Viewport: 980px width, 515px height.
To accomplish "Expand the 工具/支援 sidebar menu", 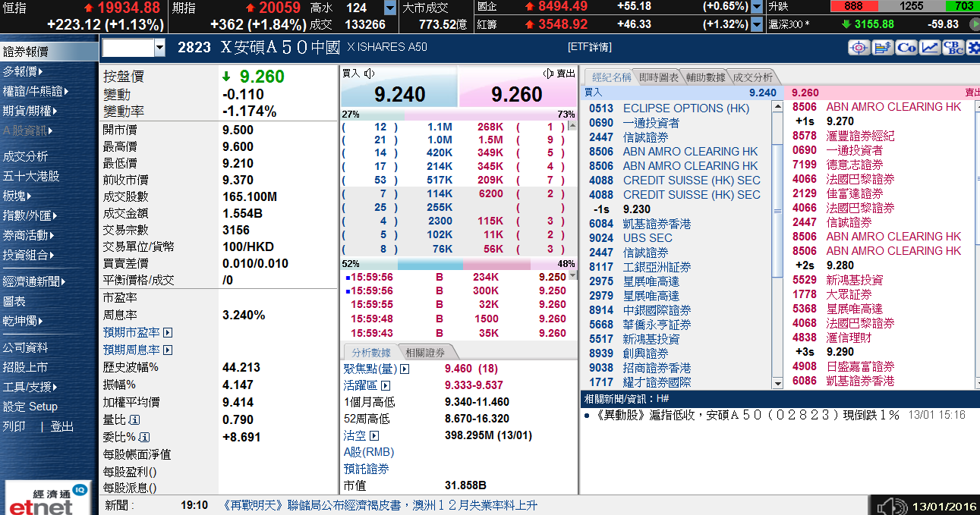I will click(31, 387).
